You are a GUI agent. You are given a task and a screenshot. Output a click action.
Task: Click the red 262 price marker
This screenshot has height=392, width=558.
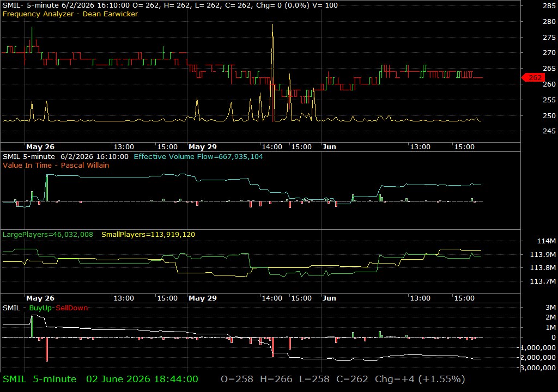pos(532,77)
